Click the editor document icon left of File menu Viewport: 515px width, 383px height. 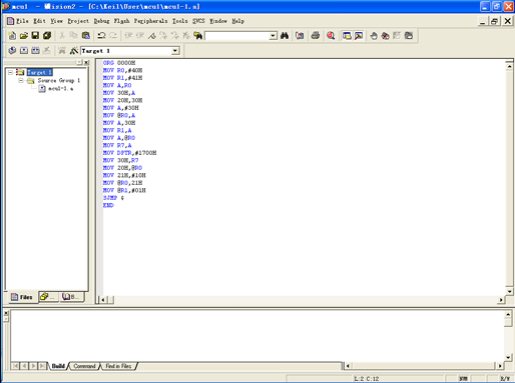[11, 21]
